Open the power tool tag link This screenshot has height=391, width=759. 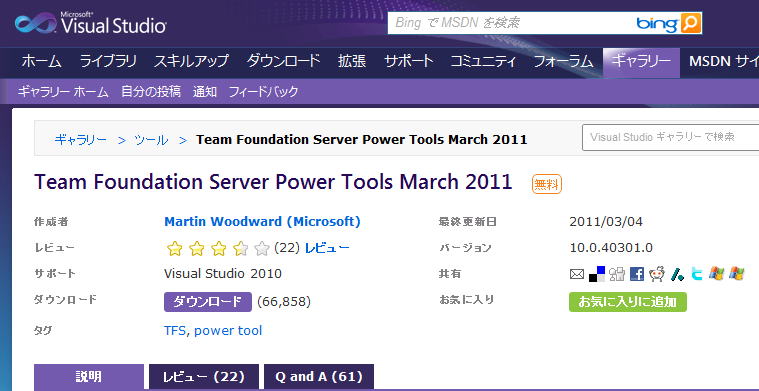point(228,331)
